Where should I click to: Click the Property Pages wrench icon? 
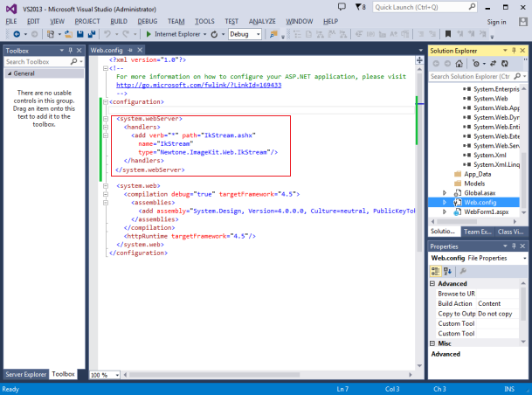[463, 271]
